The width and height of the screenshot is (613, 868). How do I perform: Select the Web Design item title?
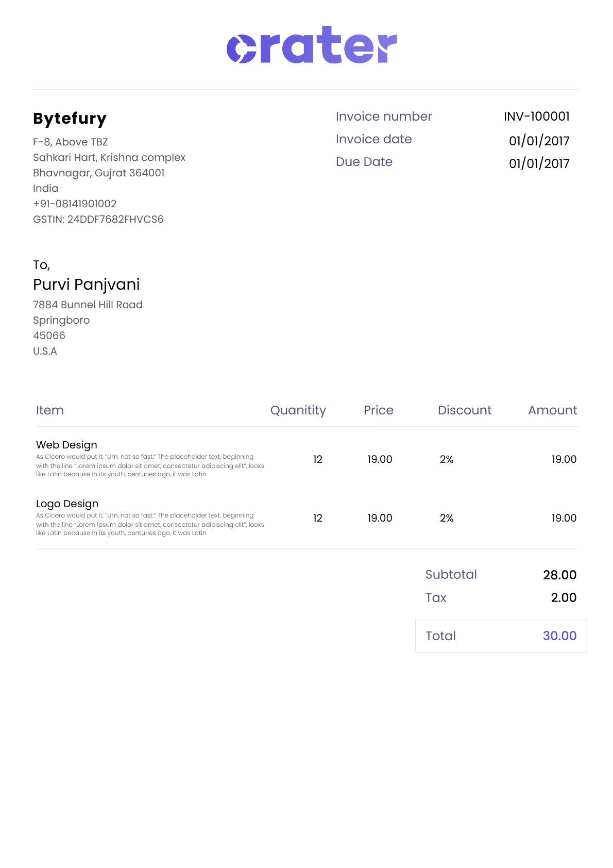coord(66,445)
